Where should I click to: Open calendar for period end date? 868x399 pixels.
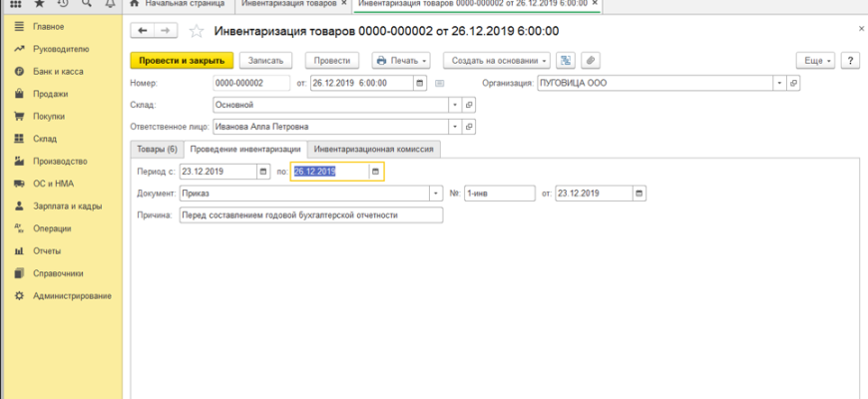[375, 172]
